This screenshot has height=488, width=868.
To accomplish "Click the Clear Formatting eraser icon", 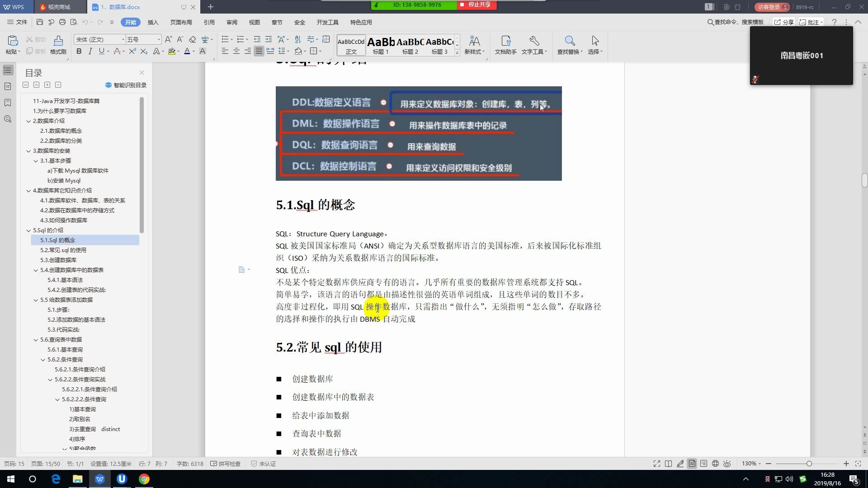I will coord(193,39).
